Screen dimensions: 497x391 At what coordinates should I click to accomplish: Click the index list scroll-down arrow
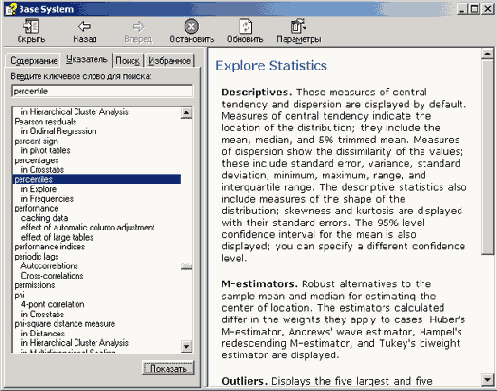186,346
